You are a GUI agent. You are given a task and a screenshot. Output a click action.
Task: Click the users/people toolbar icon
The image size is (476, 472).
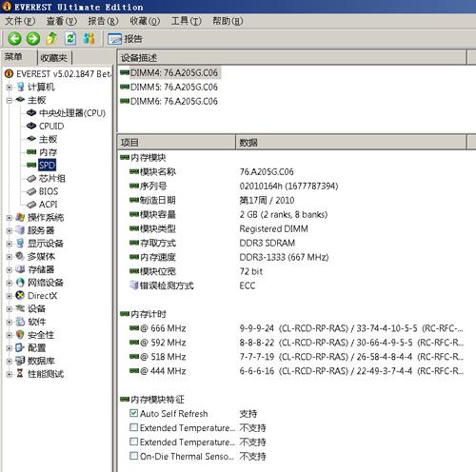point(89,39)
